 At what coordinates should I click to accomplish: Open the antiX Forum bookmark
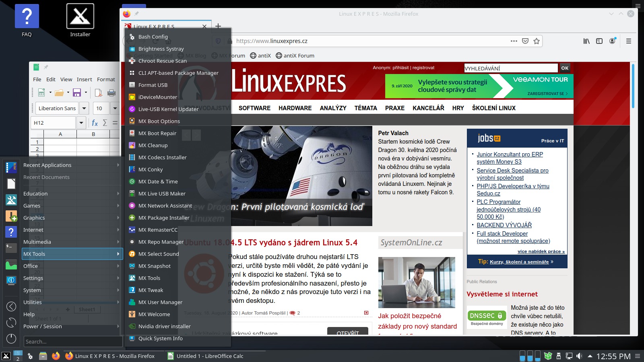[x=295, y=56]
